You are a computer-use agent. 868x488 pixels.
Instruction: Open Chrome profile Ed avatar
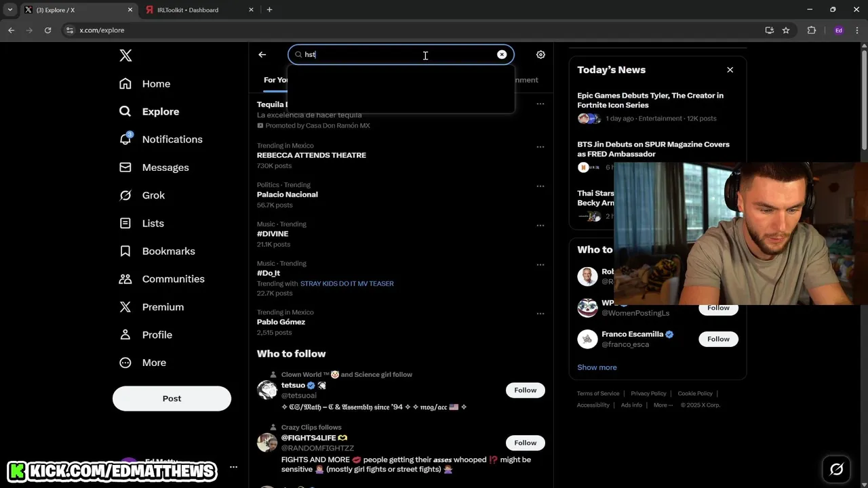pyautogui.click(x=839, y=30)
